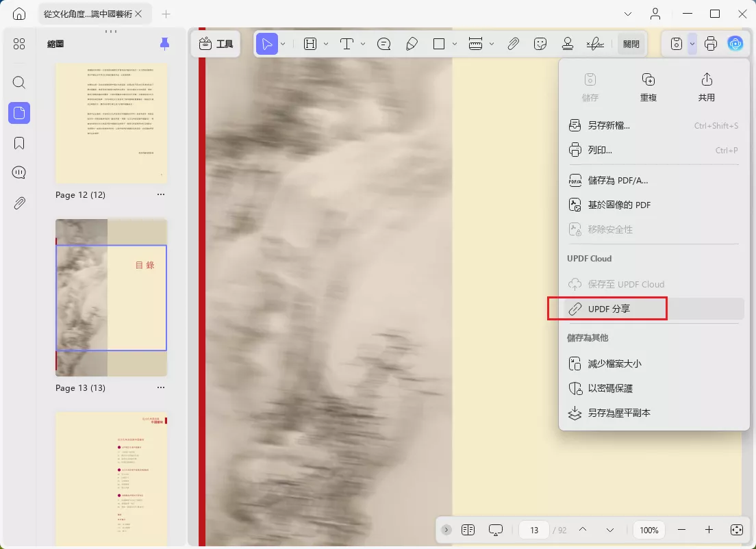Choose 以密碼保護 menu entry
Screen dimensions: 756x549
tap(654, 389)
